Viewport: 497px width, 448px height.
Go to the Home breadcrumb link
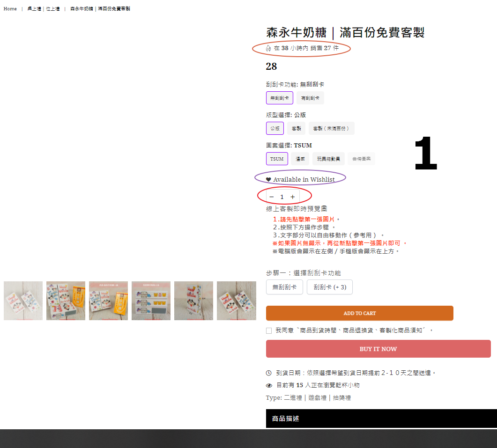(10, 8)
